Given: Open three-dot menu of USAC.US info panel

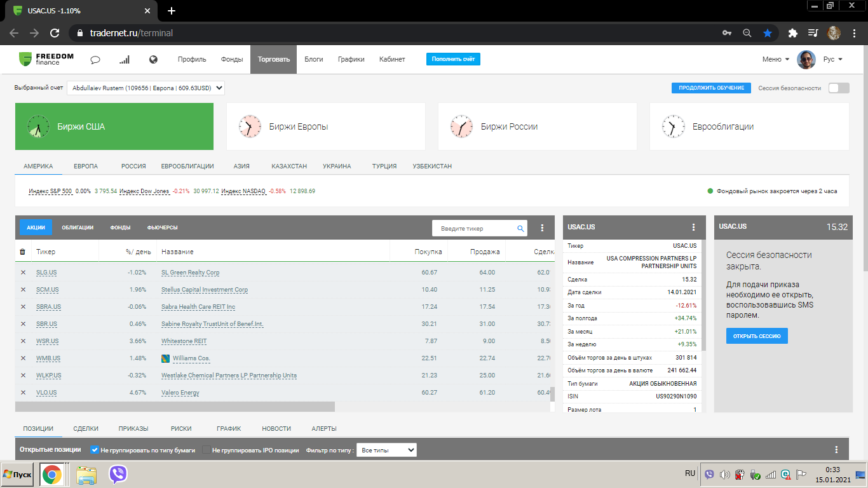Looking at the screenshot, I should 694,227.
